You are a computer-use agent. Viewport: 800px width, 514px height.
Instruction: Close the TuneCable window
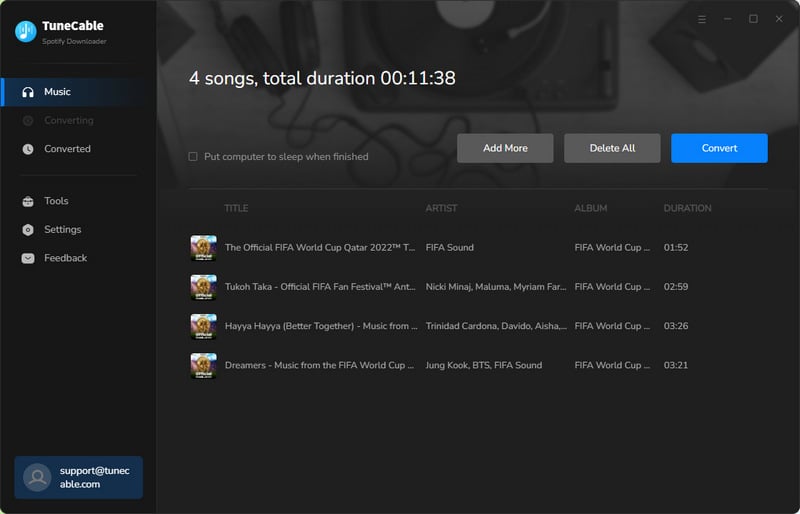(x=779, y=19)
